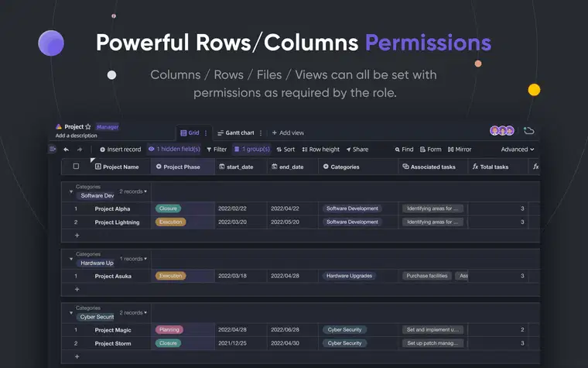
Task: Click Planning tag for Project Magic
Action: pos(169,330)
